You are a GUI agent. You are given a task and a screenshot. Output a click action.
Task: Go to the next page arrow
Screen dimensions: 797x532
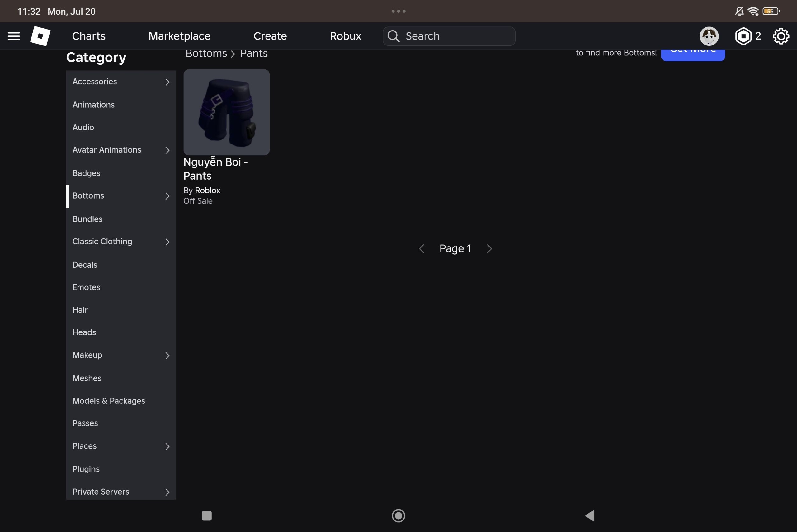[x=489, y=249]
